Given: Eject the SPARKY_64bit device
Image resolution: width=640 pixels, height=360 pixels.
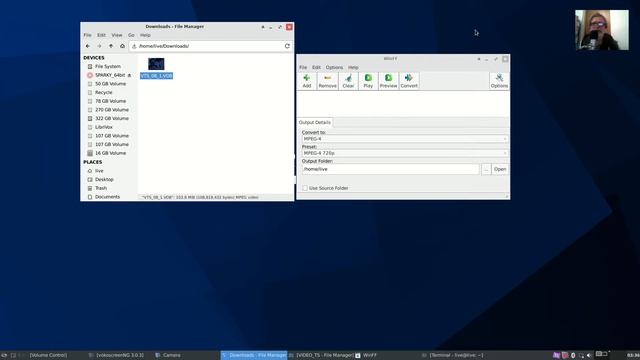Looking at the screenshot, I should [129, 75].
